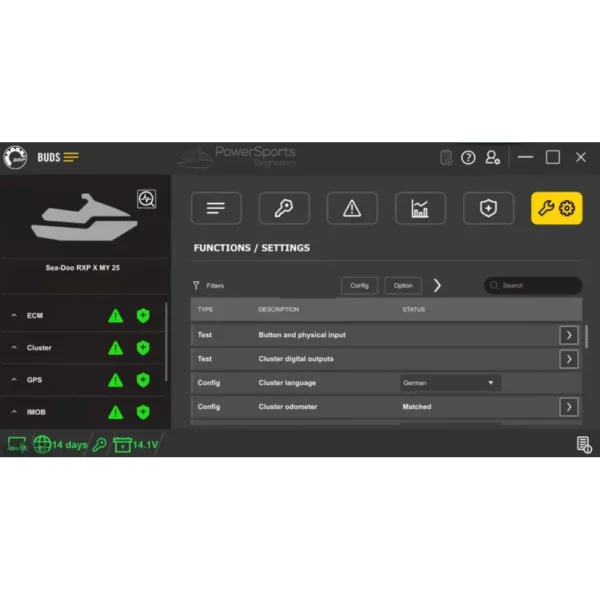
Task: Click the battery voltage 14.1V indicator
Action: 136,445
